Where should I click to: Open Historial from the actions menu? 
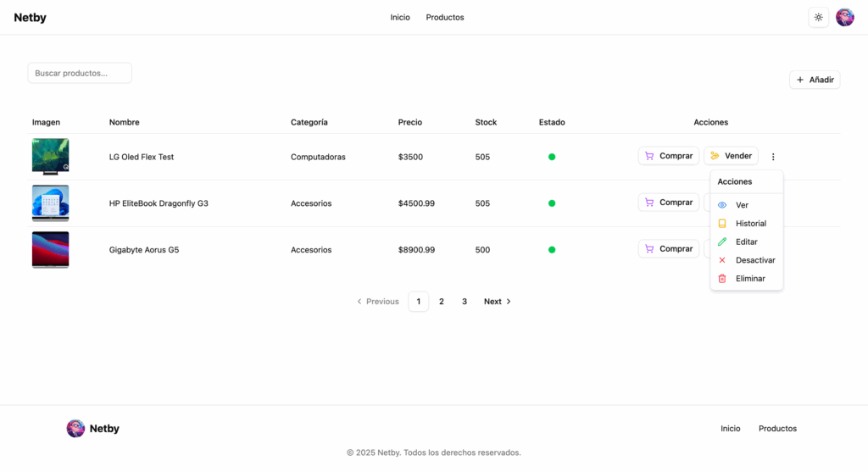750,224
